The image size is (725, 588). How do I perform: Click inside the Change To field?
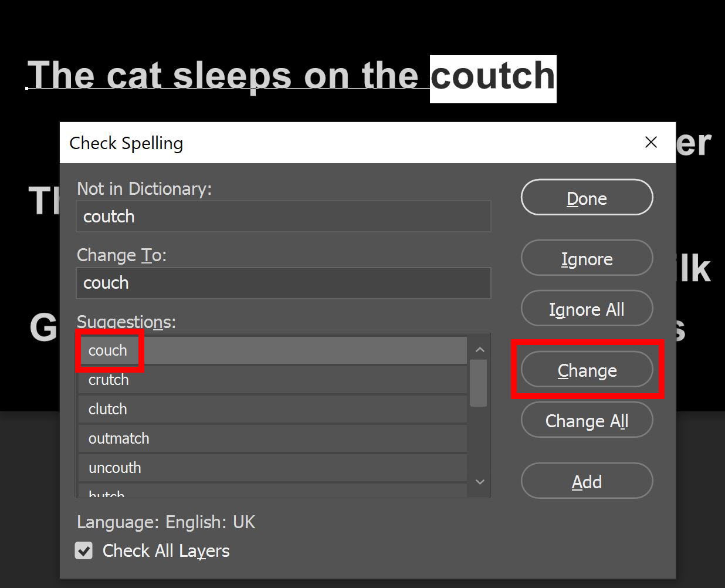pos(283,283)
